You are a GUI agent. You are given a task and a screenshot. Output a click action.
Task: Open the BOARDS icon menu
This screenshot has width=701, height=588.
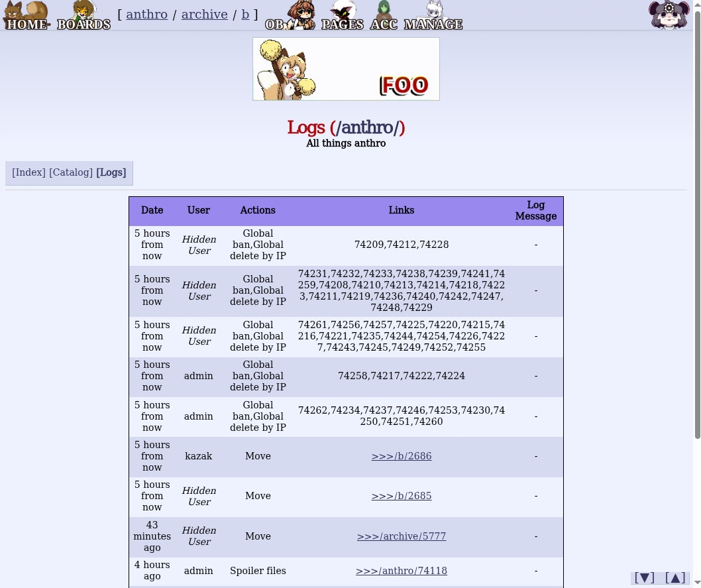pyautogui.click(x=83, y=15)
